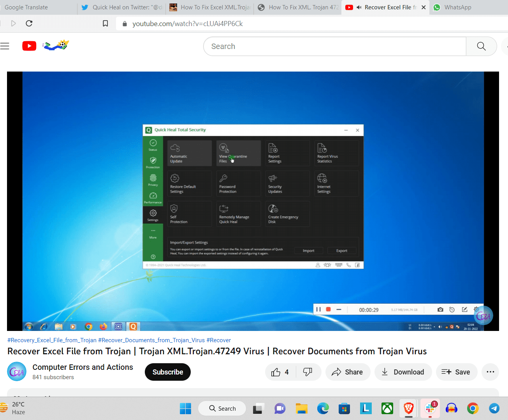Viewport: 508px width, 420px height.
Task: Open the Computer Errors and Actions channel avatar
Action: [17, 372]
